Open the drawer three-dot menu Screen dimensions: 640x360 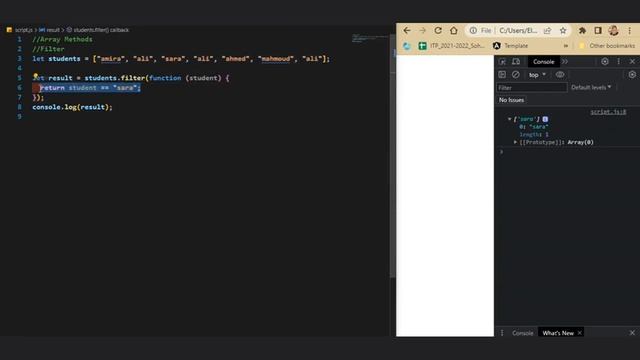(x=502, y=333)
